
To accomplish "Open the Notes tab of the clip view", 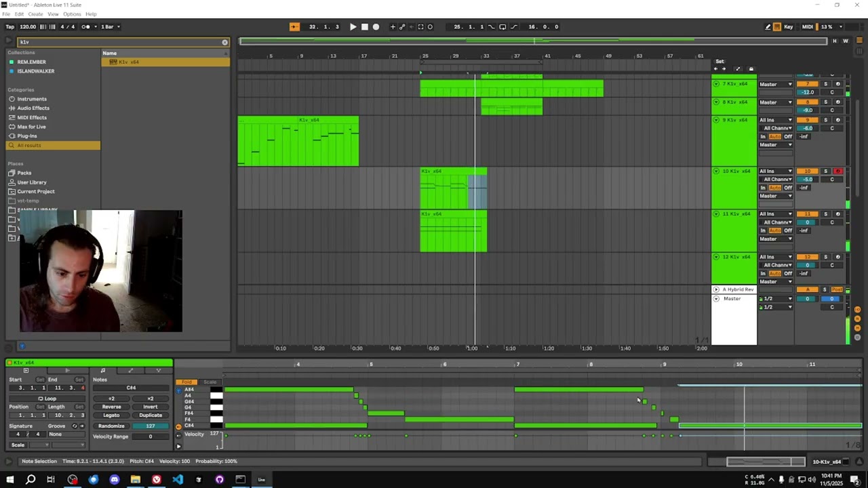I will click(x=102, y=371).
